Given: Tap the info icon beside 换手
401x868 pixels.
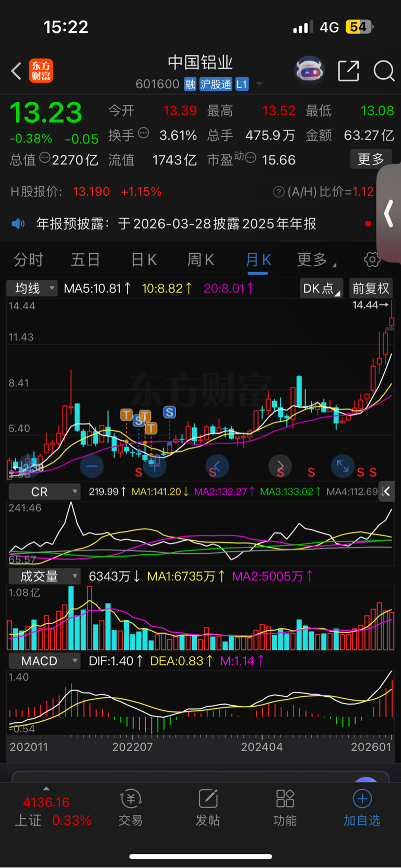Looking at the screenshot, I should [x=144, y=133].
